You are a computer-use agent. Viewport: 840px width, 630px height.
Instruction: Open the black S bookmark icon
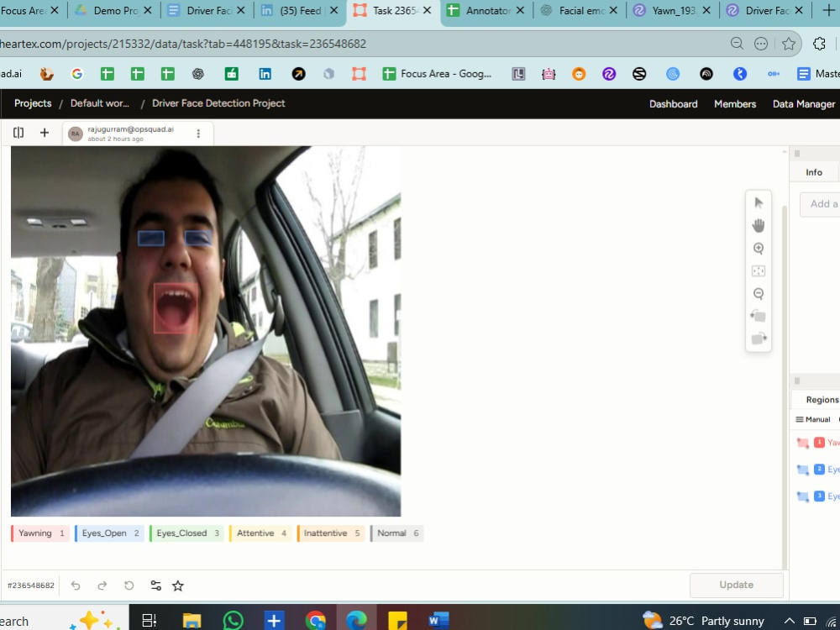tap(639, 74)
